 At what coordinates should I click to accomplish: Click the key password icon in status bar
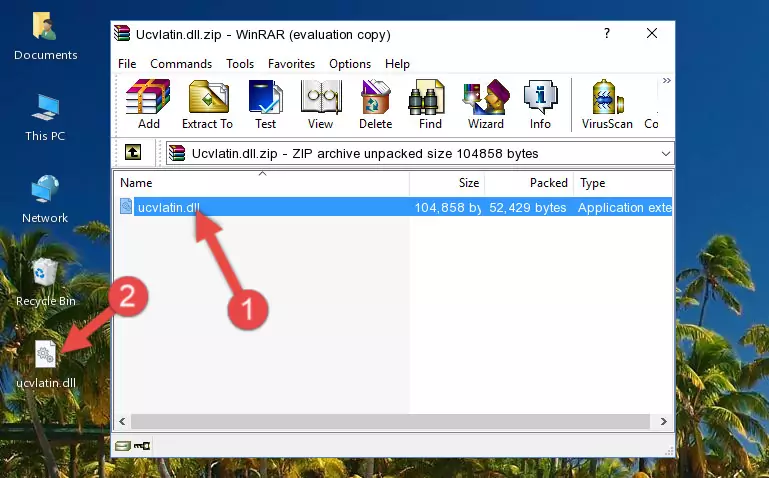click(x=142, y=446)
